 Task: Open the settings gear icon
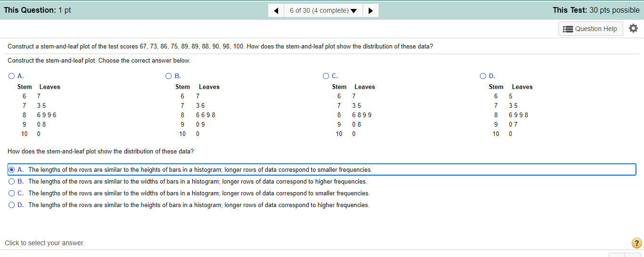(x=633, y=29)
